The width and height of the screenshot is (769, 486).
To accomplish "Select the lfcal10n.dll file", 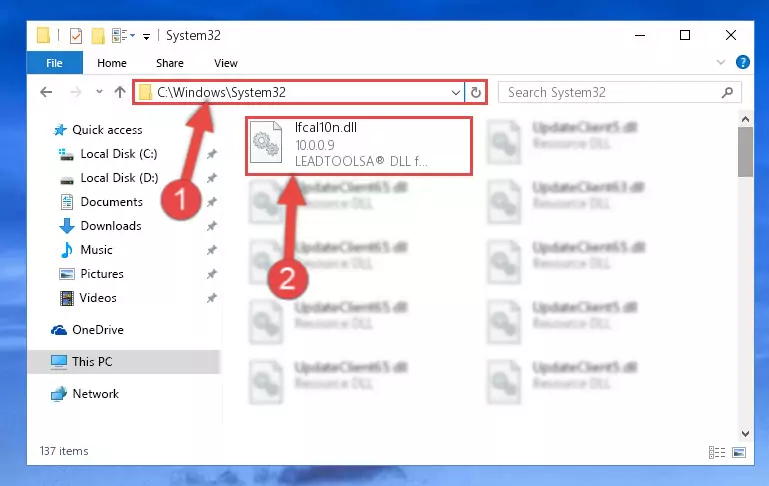I will point(359,146).
